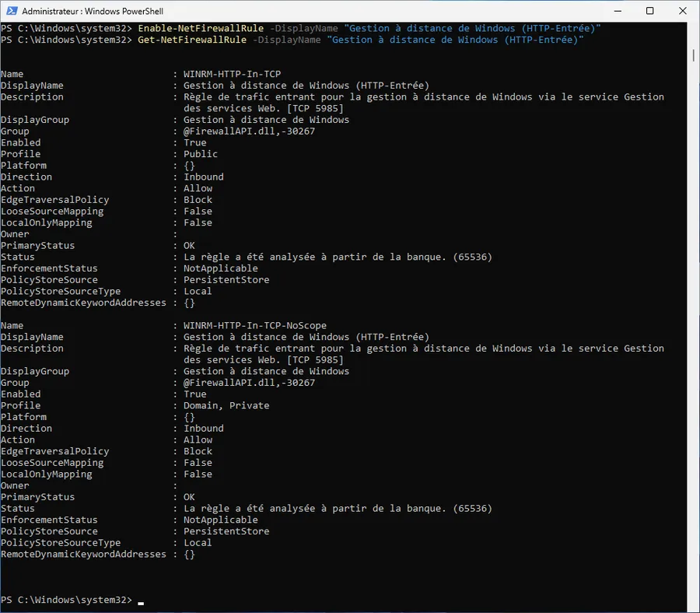Click the first rule's Enabled value 'True'
700x613 pixels.
tap(195, 142)
